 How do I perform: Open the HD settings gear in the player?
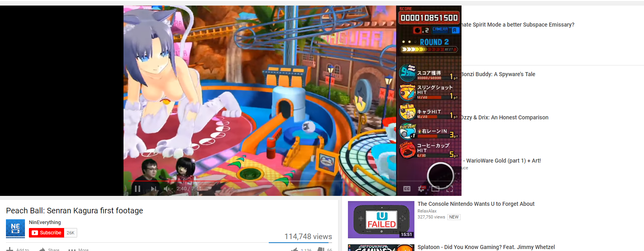click(x=422, y=189)
